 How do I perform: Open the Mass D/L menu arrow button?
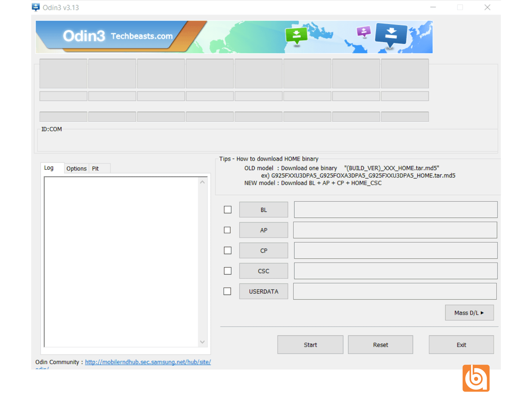pyautogui.click(x=469, y=313)
